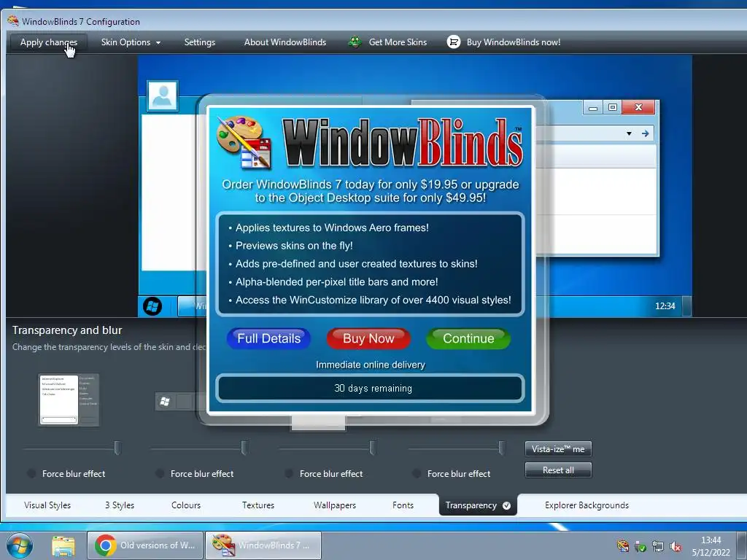Image resolution: width=747 pixels, height=560 pixels.
Task: Open Windows Explorer from the taskbar
Action: pyautogui.click(x=63, y=545)
